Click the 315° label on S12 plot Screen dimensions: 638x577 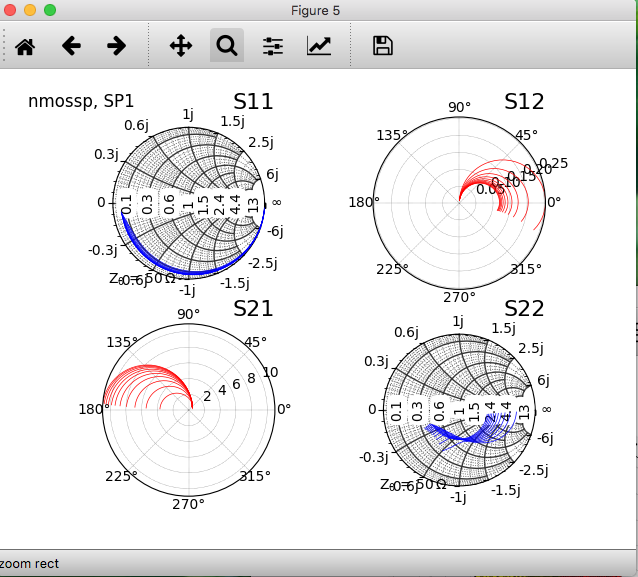tap(526, 269)
